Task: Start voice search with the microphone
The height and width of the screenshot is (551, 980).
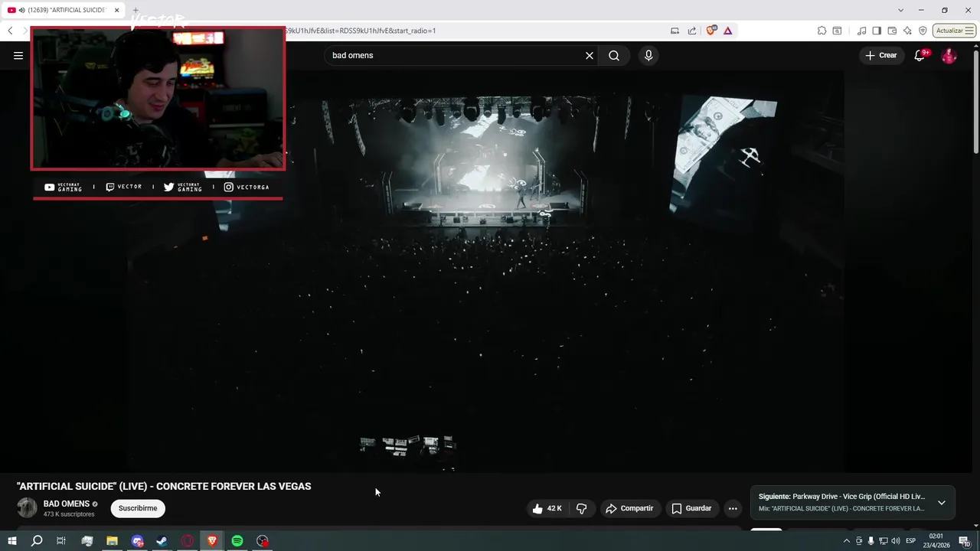Action: pos(648,55)
